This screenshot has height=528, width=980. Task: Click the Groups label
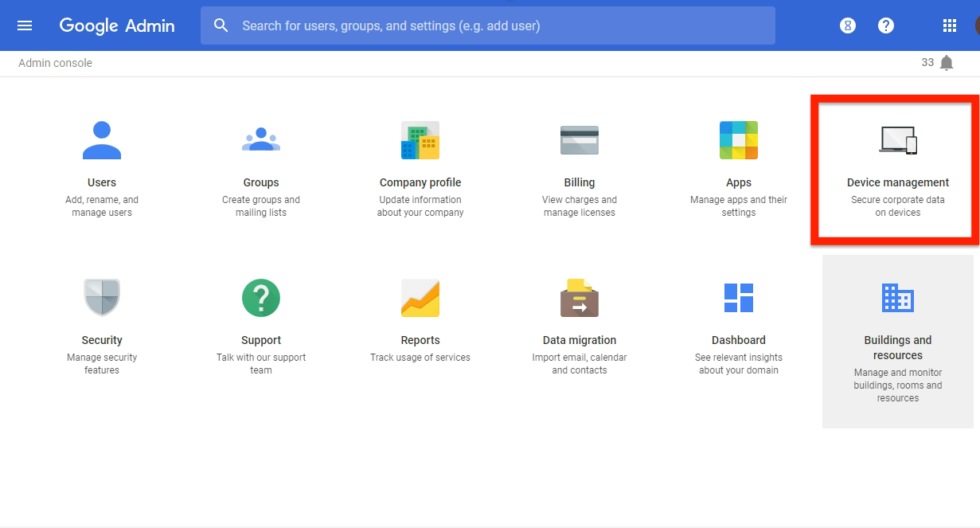click(x=261, y=182)
